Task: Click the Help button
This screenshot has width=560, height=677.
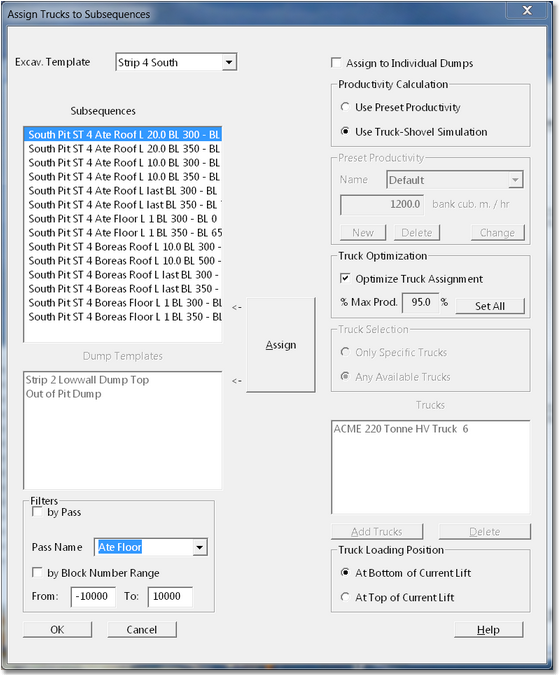Action: click(488, 630)
